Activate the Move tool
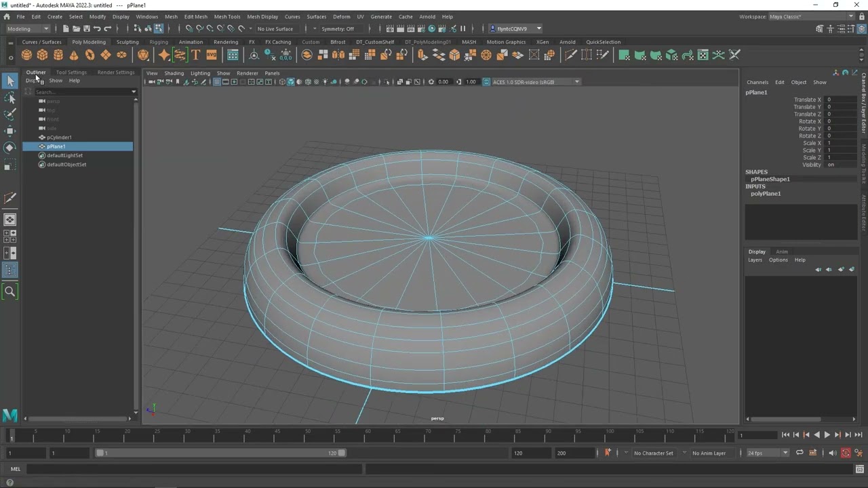The width and height of the screenshot is (868, 488). coord(10,131)
